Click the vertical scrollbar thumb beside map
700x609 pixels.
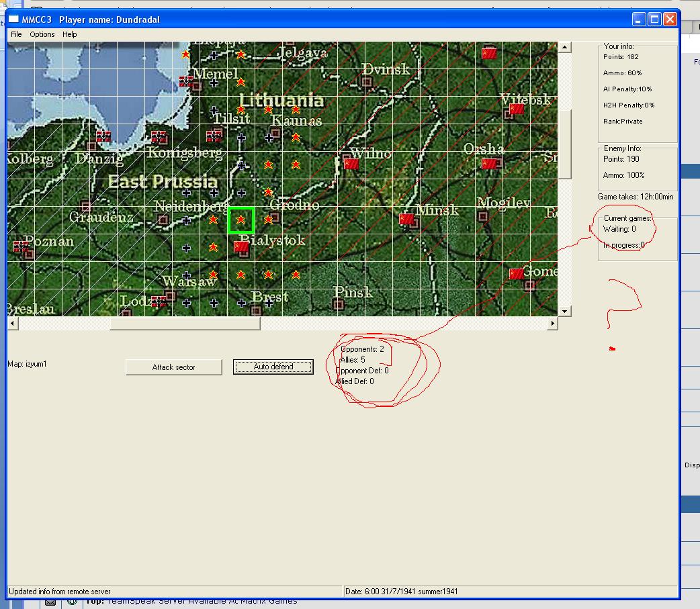(565, 144)
